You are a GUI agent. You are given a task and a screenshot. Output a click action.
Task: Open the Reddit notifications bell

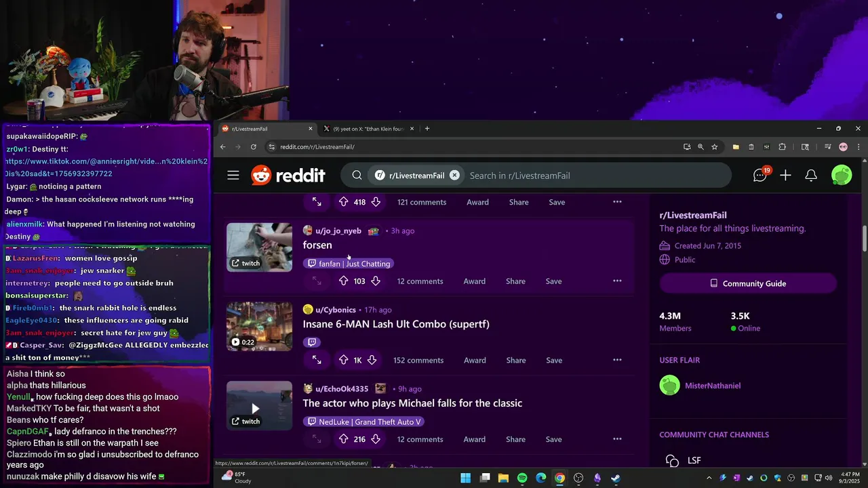811,176
